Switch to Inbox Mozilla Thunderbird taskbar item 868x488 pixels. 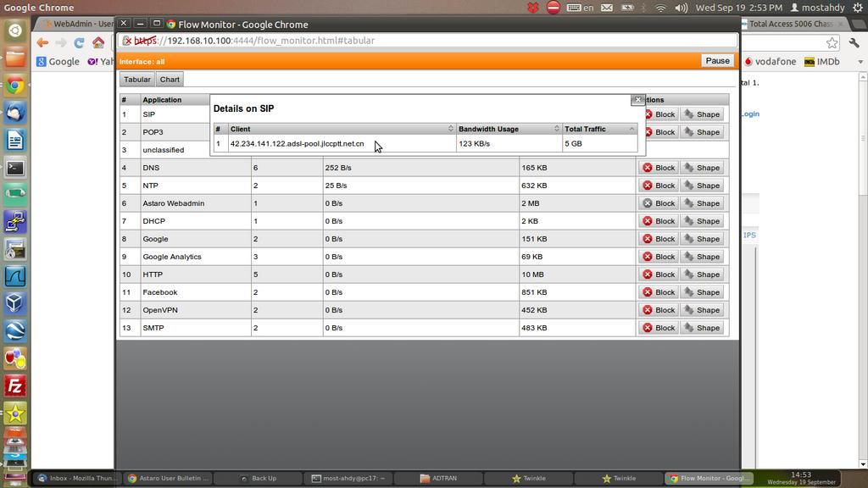point(77,479)
